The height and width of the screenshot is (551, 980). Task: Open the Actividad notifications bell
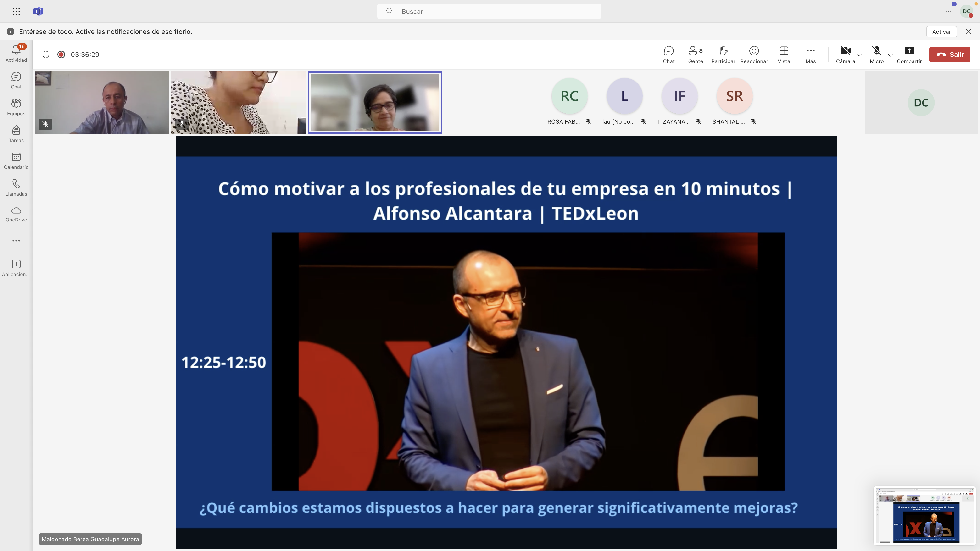click(x=16, y=53)
